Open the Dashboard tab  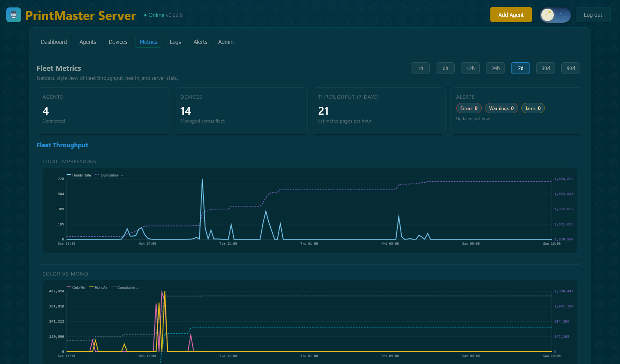(54, 42)
